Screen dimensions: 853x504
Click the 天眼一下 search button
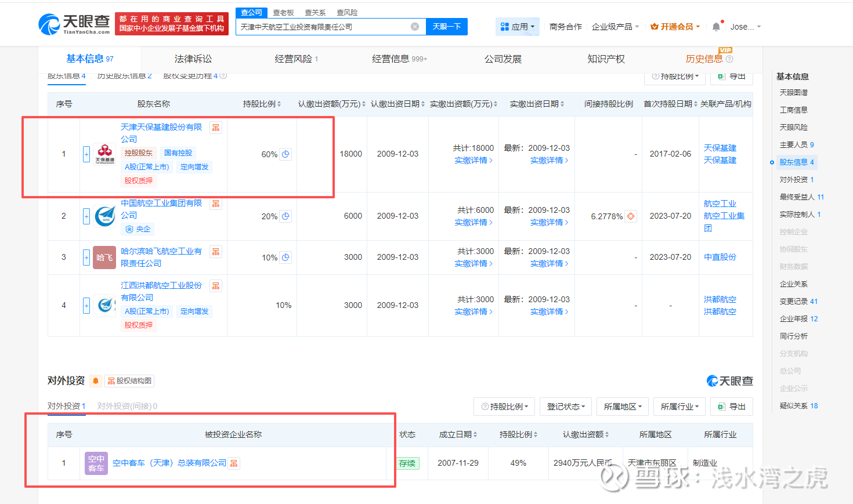click(x=446, y=27)
